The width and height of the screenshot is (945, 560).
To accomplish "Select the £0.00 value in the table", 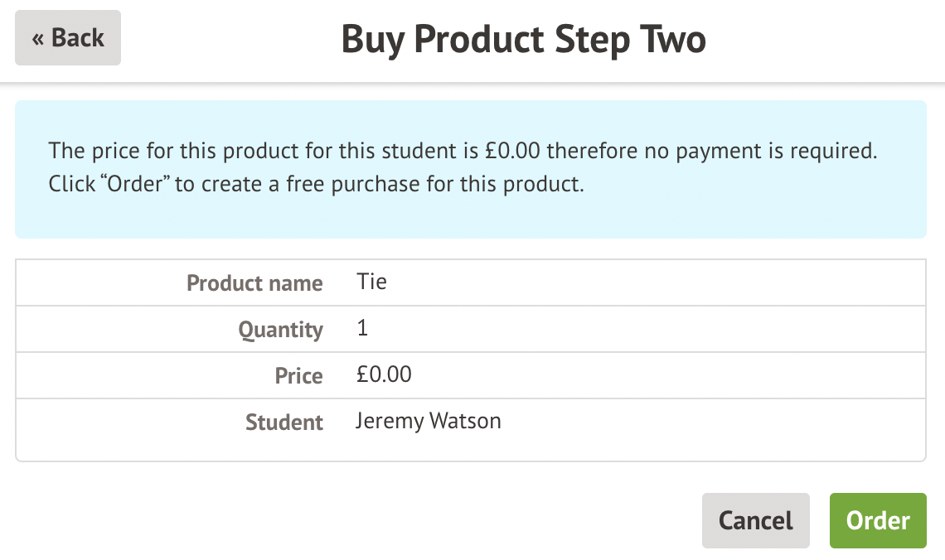I will pyautogui.click(x=384, y=374).
